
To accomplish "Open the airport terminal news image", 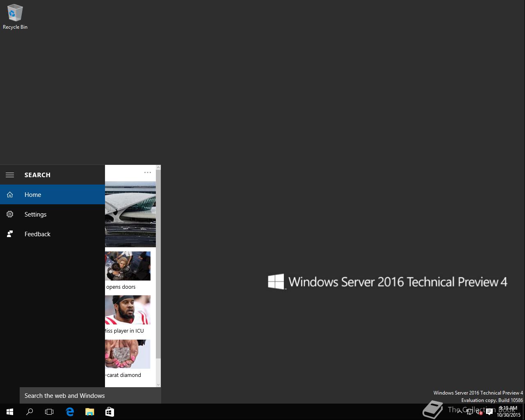I will tap(130, 214).
